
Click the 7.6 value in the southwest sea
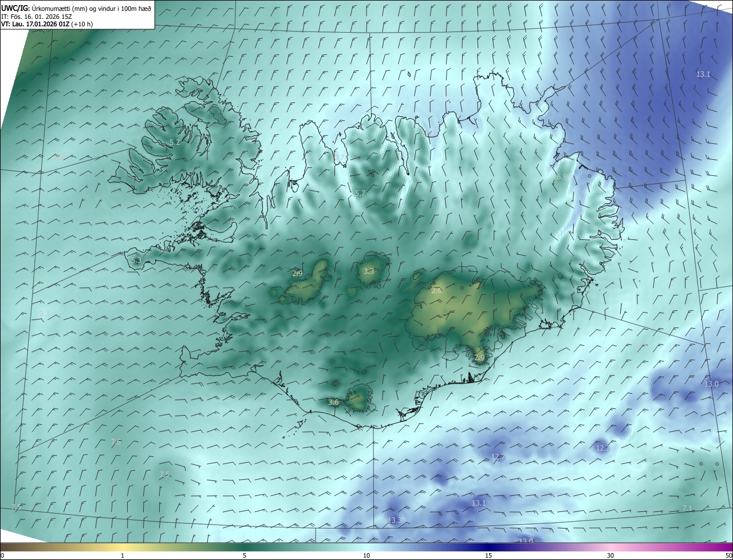pyautogui.click(x=116, y=442)
